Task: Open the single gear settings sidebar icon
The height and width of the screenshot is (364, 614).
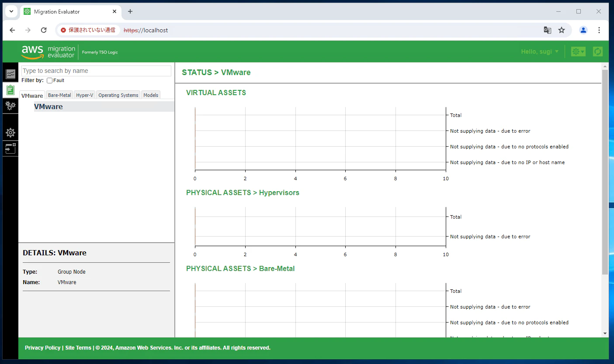Action: coord(10,133)
